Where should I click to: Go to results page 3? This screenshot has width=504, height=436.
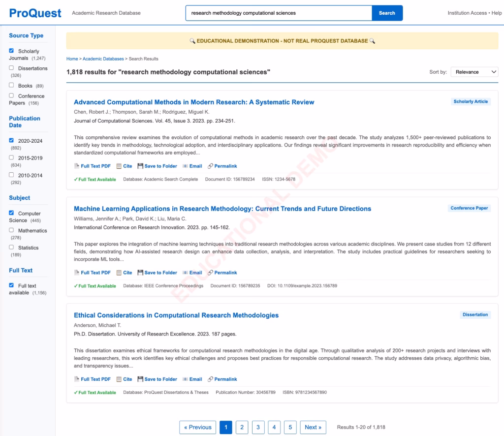pos(258,427)
